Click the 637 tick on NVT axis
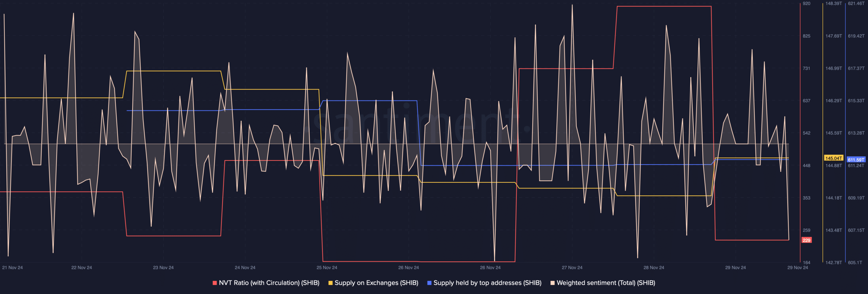The width and height of the screenshot is (868, 294). 807,101
